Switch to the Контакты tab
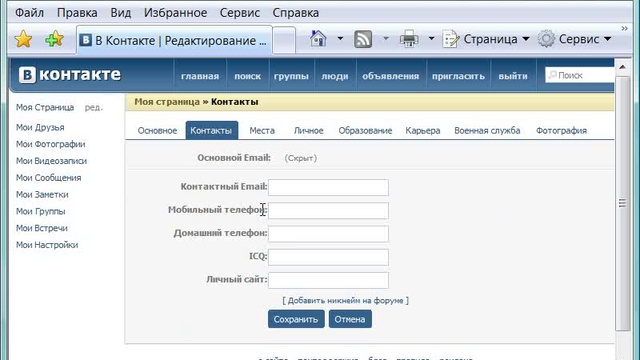 211,131
